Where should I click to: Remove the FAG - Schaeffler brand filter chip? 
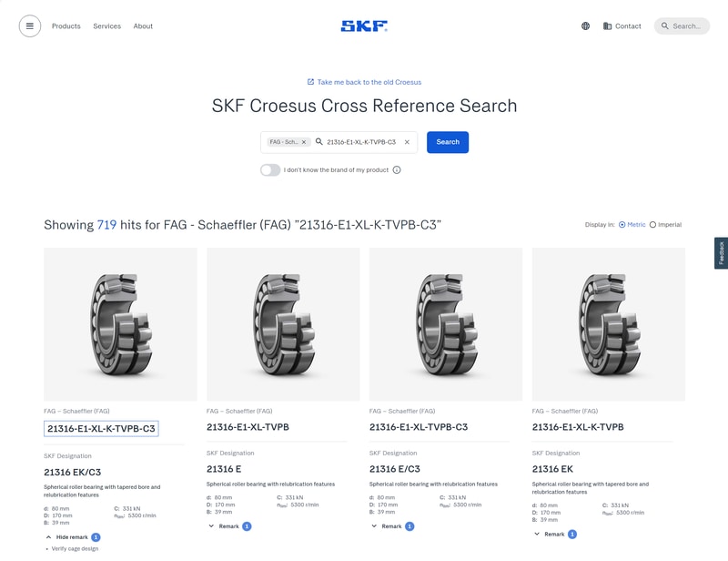pos(302,142)
